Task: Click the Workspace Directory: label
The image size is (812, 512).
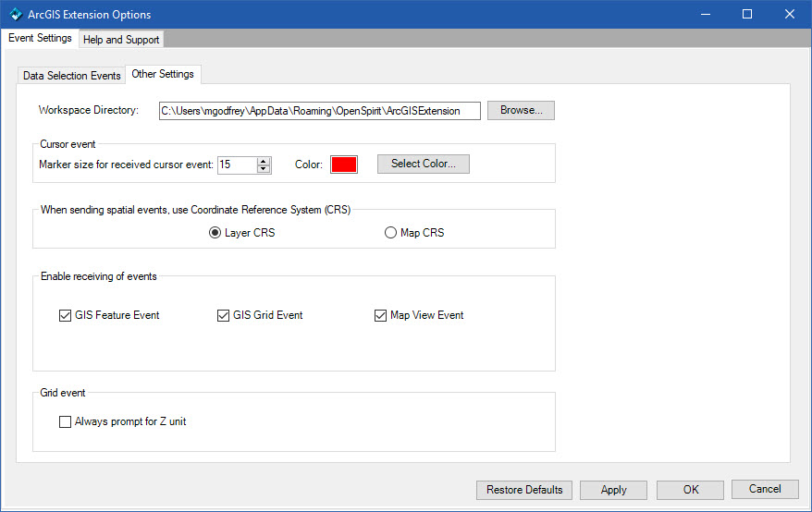Action: click(89, 110)
